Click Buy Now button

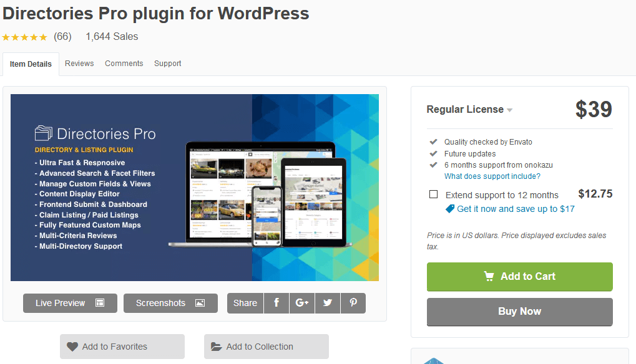coord(519,312)
